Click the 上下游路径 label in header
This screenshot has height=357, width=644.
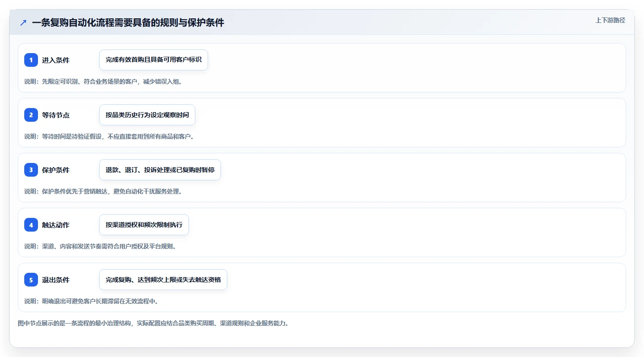tap(610, 20)
